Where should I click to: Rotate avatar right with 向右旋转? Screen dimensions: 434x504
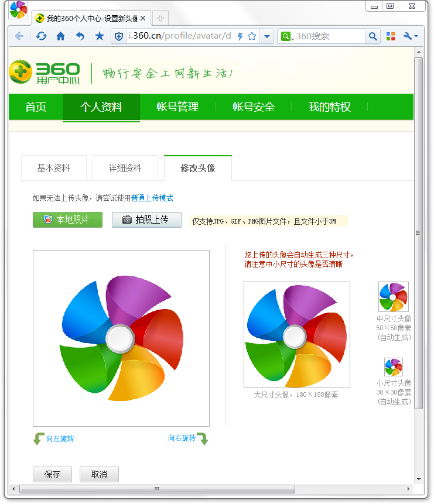click(x=188, y=438)
